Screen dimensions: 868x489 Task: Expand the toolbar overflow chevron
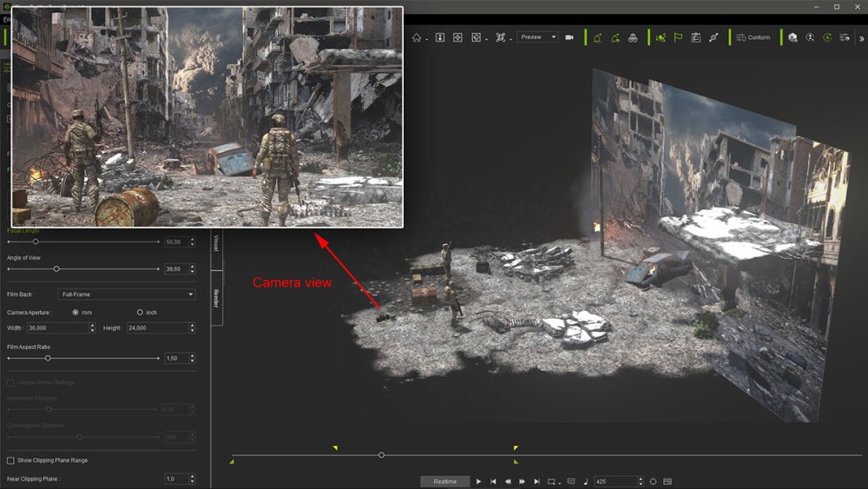click(x=861, y=39)
